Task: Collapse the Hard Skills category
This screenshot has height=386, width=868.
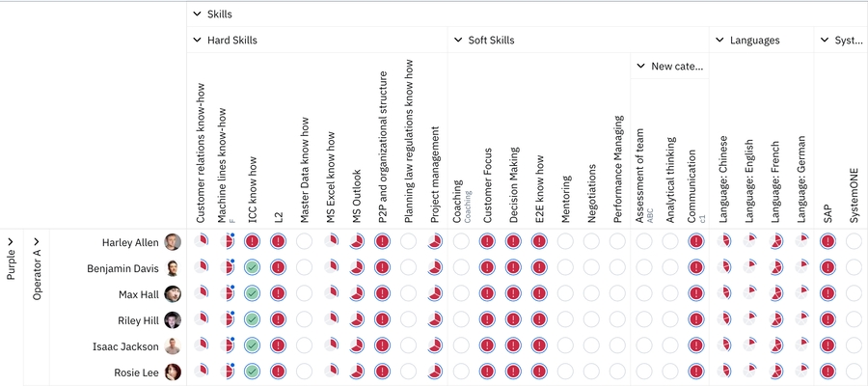Action: click(x=198, y=41)
